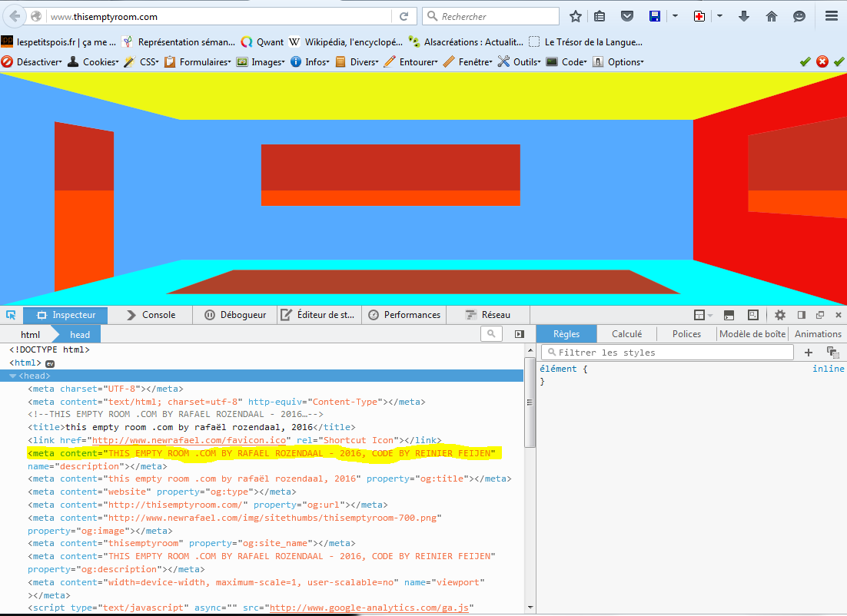The width and height of the screenshot is (847, 616).
Task: Open the newrafael.com favicon.ico link
Action: [190, 441]
